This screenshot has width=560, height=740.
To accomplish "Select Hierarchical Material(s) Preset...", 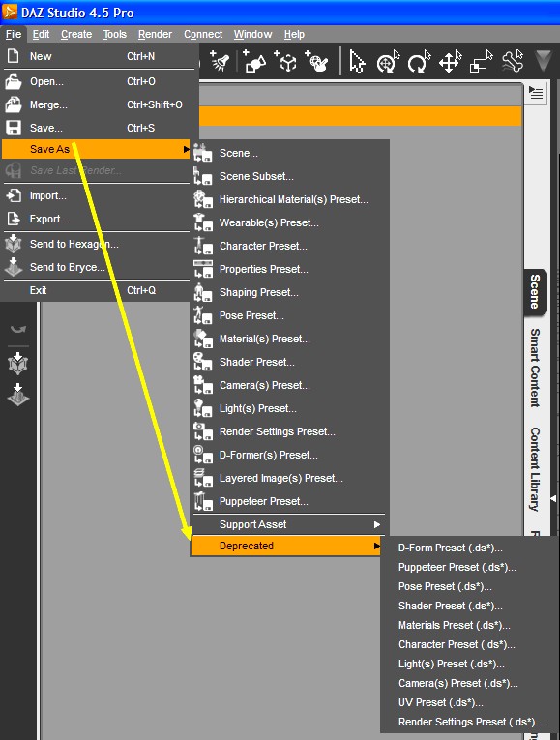I will coord(288,199).
